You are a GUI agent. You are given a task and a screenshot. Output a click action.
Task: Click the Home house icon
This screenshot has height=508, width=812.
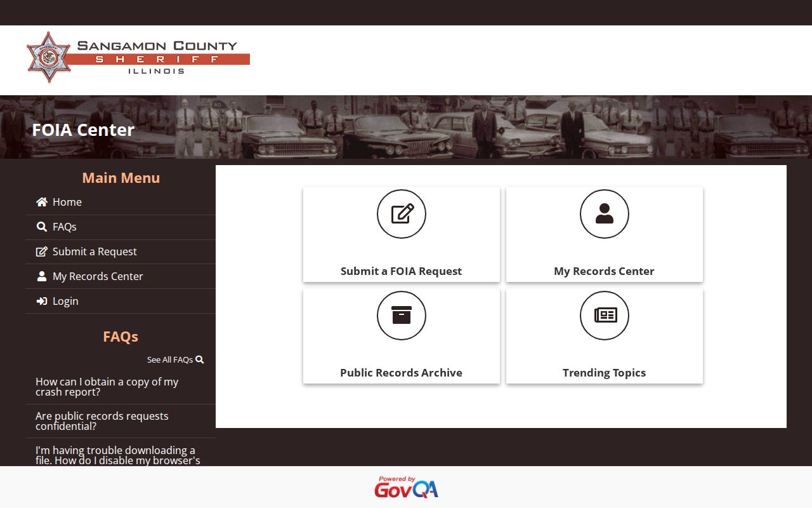point(42,202)
